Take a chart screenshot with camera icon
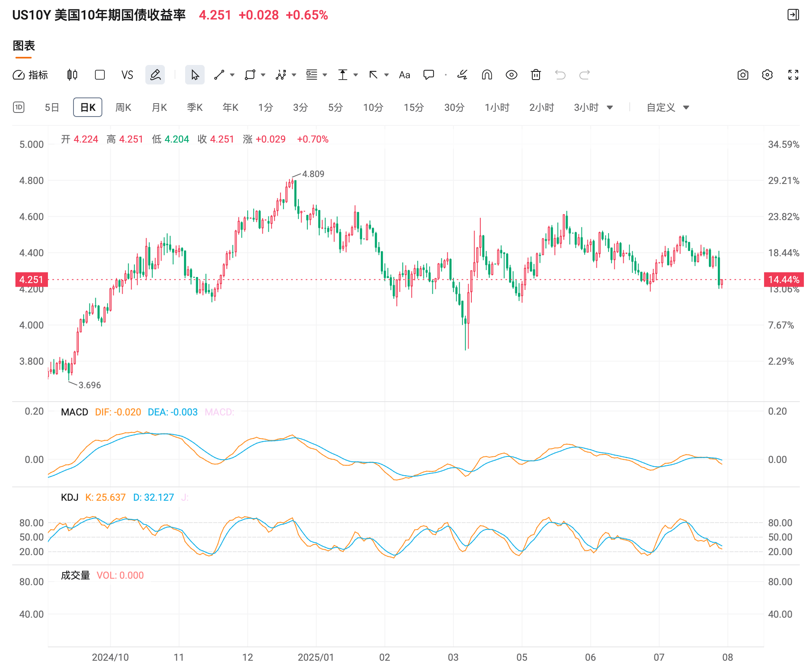This screenshot has width=812, height=666. pos(743,75)
